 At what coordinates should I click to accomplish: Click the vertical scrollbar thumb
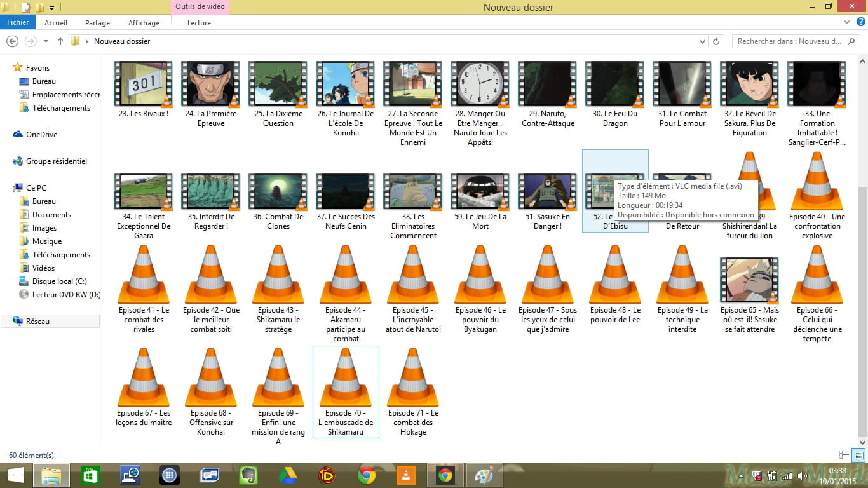pos(862,311)
